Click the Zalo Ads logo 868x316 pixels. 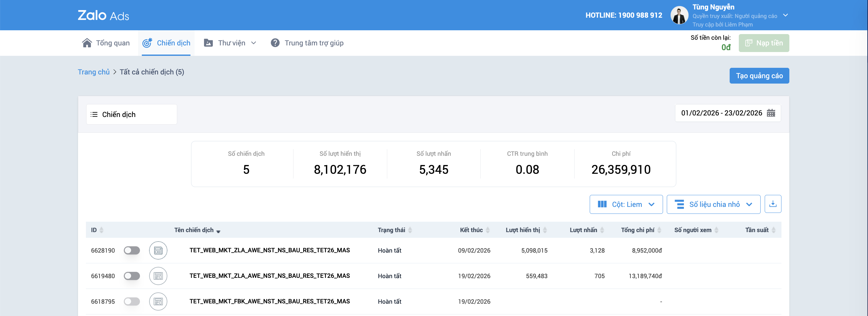[x=103, y=15]
